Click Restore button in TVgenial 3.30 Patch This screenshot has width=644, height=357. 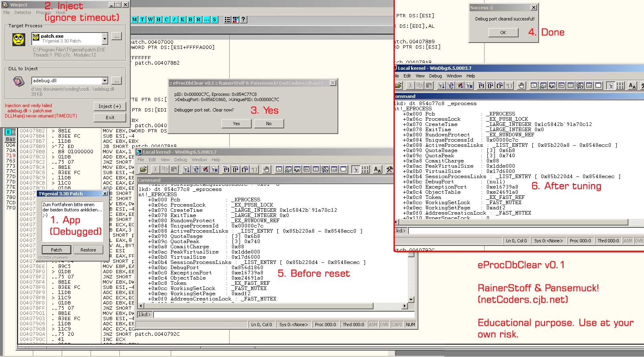88,249
